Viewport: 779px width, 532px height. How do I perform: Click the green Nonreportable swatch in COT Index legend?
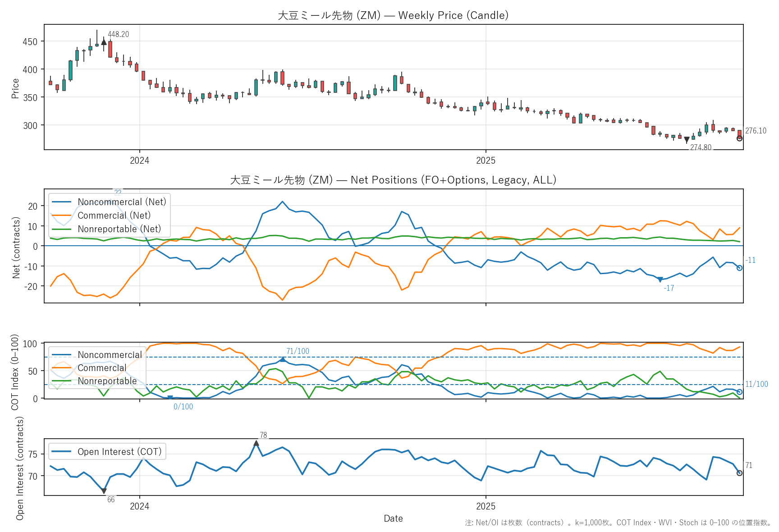tap(61, 381)
